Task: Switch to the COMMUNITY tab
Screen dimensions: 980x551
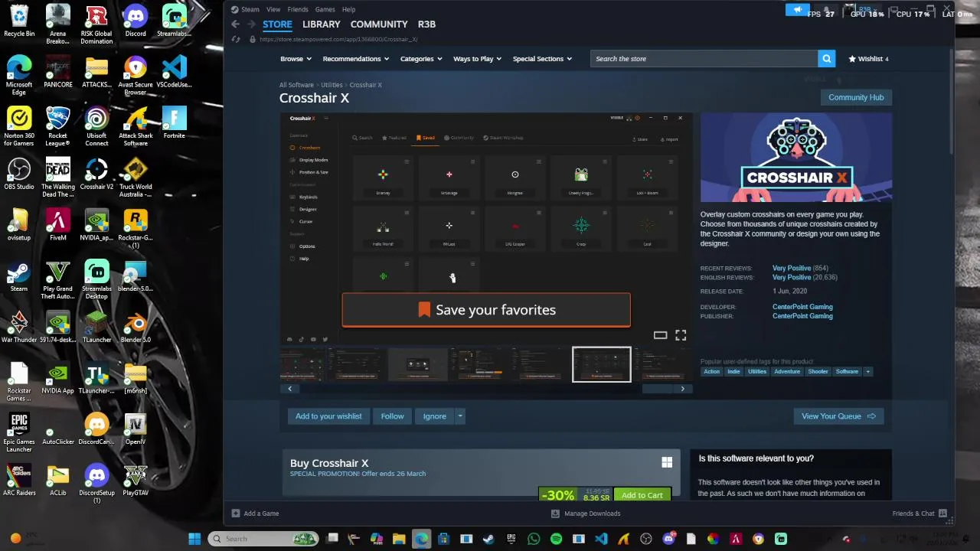Action: click(x=379, y=24)
